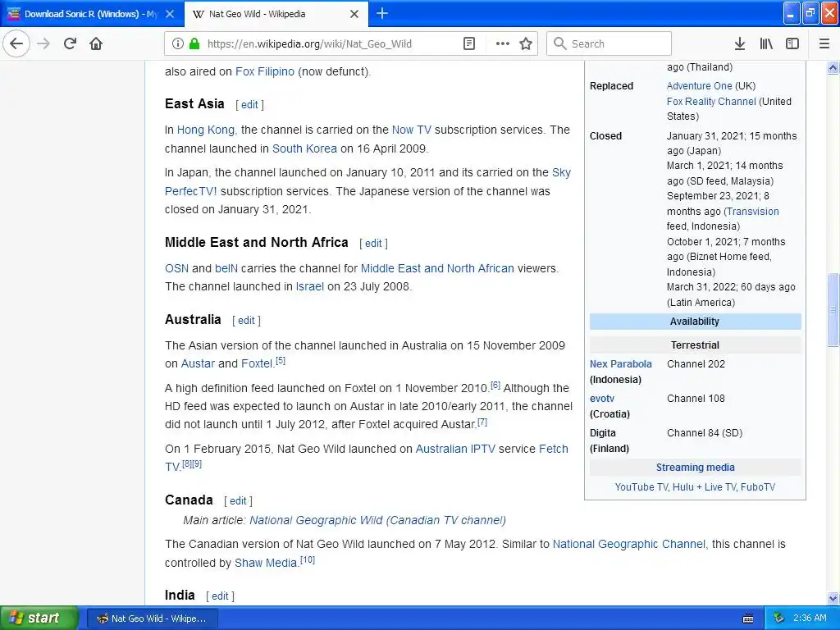Click the Search box in toolbar

click(x=609, y=43)
